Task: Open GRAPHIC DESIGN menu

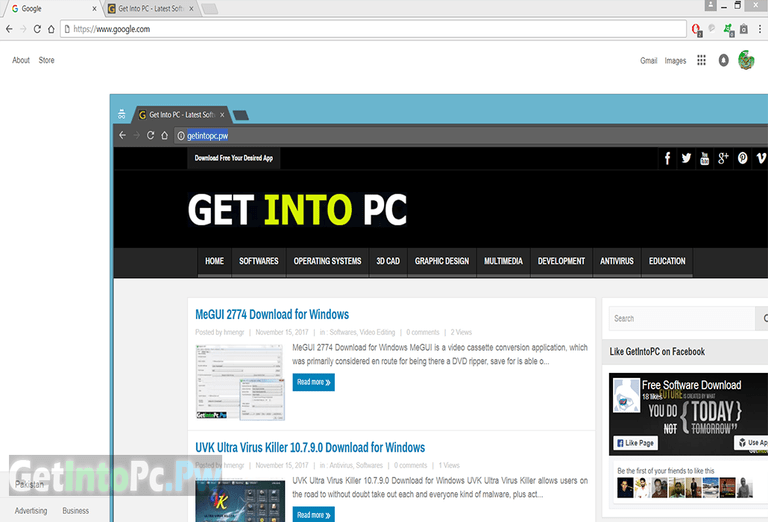Action: click(442, 261)
